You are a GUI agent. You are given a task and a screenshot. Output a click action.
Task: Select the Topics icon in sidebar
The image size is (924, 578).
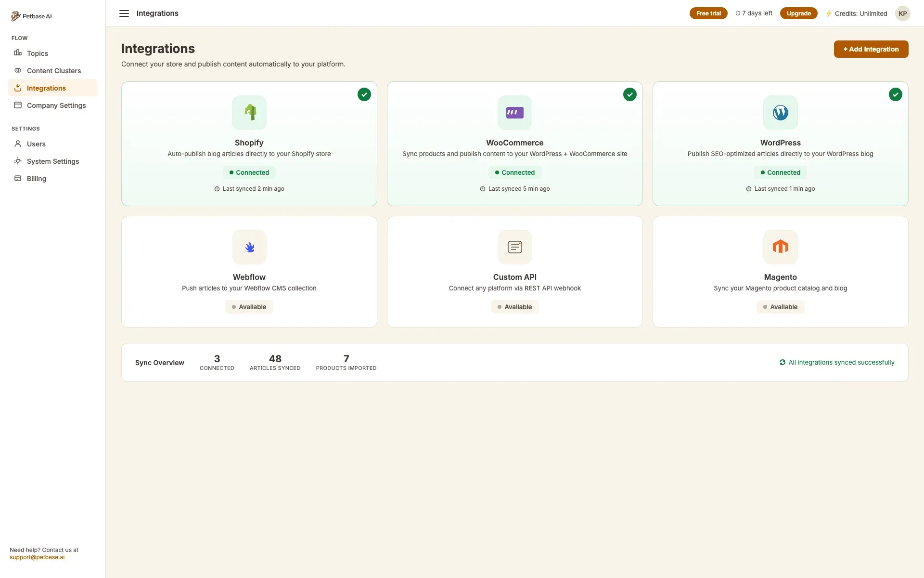18,53
